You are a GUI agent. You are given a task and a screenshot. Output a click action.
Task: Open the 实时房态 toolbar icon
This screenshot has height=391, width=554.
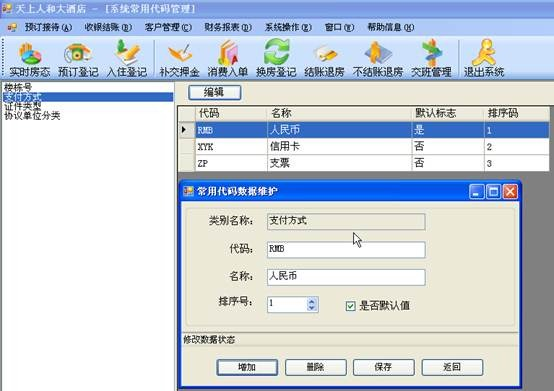(30, 59)
